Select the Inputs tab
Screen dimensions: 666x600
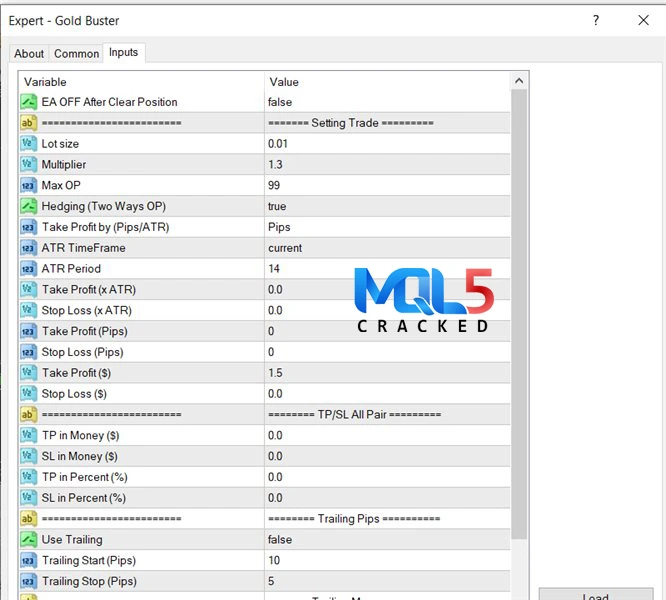tap(124, 53)
